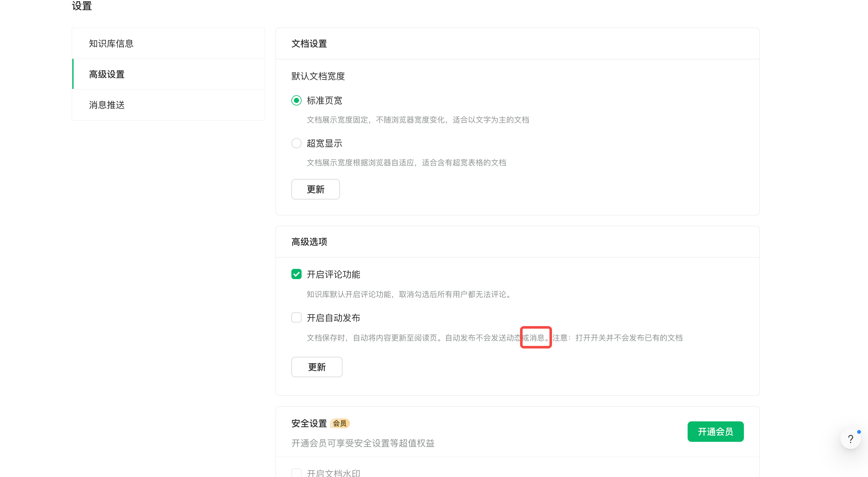Viewport: 868px width, 477px height.
Task: Select the 超宽显示 radio option
Action: 296,143
